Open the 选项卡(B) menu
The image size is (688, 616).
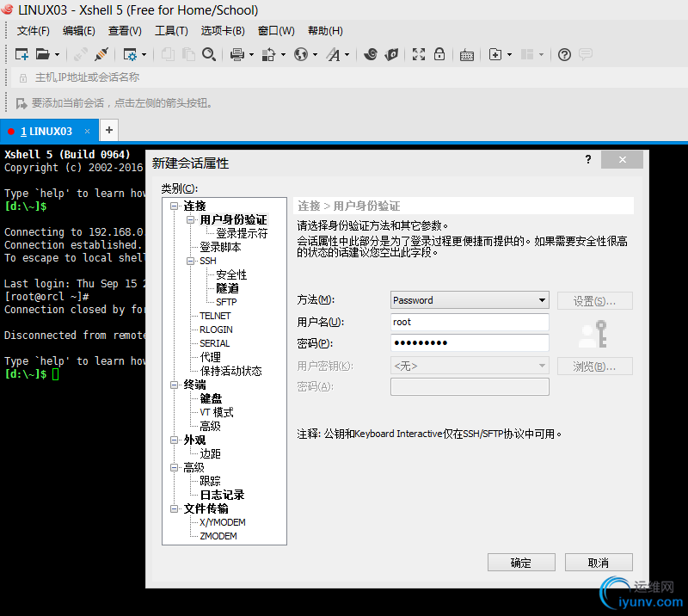223,31
